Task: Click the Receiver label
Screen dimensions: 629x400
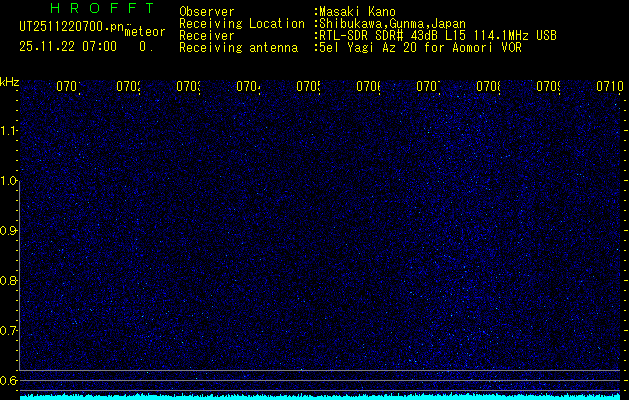Action: tap(207, 36)
